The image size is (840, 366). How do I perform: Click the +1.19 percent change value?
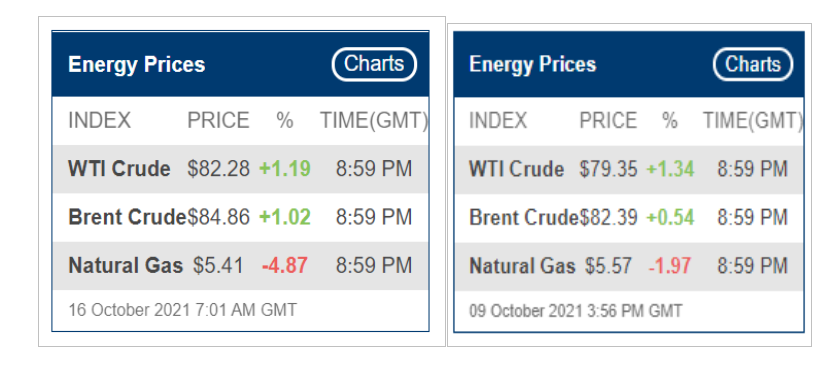285,169
